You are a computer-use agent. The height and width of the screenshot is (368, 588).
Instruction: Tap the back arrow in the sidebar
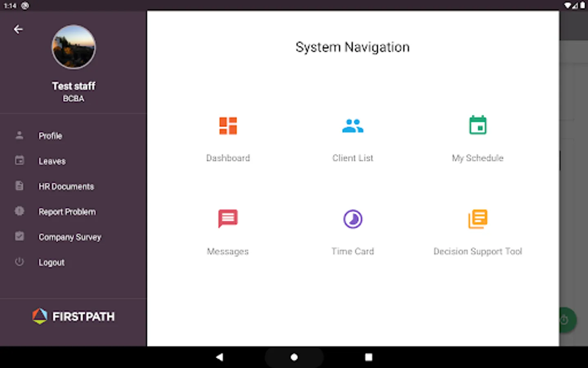coord(18,29)
